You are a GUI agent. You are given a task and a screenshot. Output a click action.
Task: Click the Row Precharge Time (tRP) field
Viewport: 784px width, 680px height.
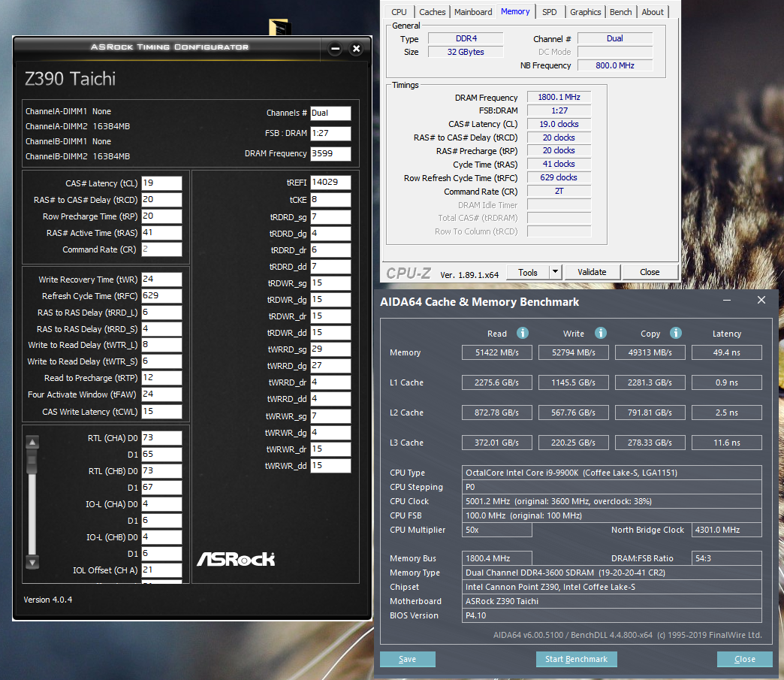(161, 216)
